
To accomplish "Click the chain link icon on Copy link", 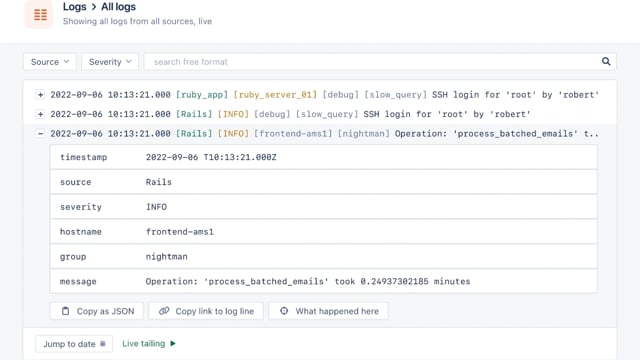I will coord(164,311).
